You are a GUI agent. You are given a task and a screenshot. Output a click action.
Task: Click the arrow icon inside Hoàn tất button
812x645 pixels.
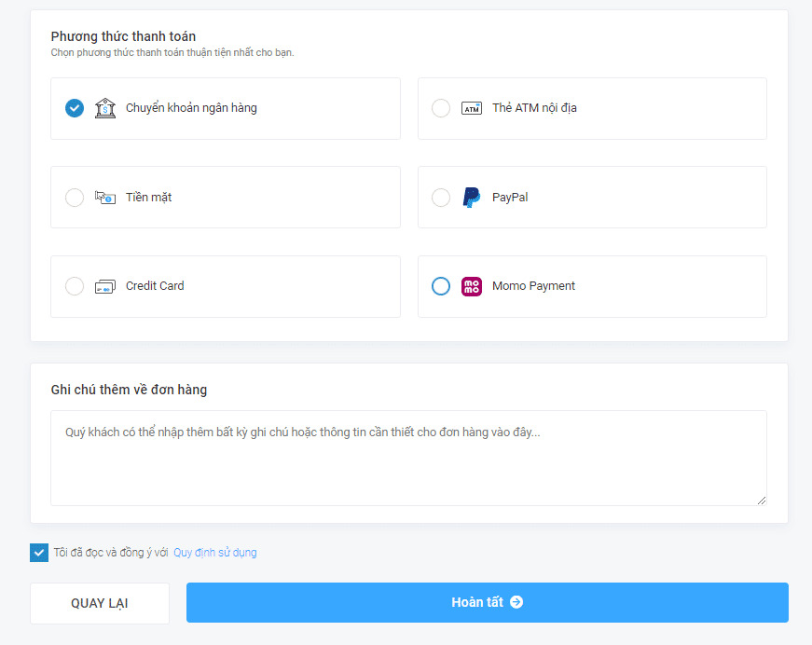tap(516, 602)
